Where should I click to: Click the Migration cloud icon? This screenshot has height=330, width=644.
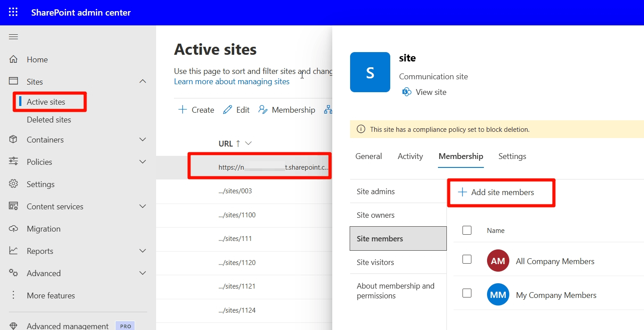pyautogui.click(x=13, y=228)
